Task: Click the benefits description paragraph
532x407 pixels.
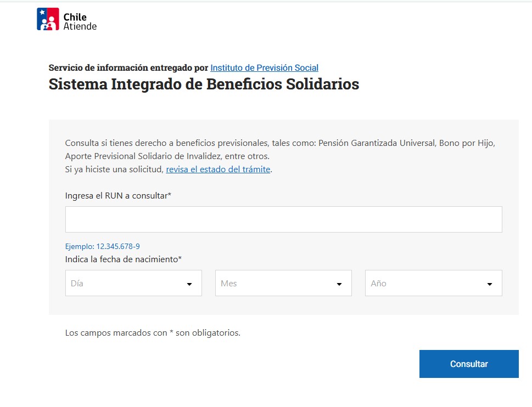Action: pos(280,149)
